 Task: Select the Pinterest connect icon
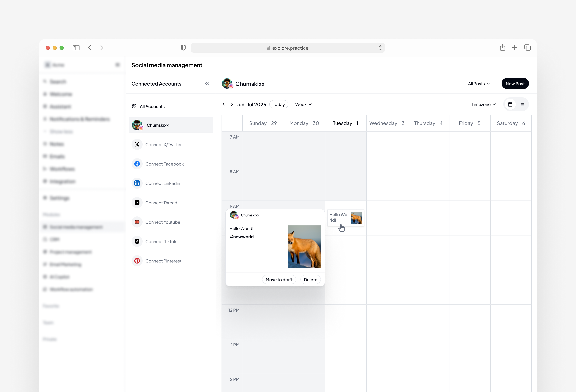coord(137,261)
